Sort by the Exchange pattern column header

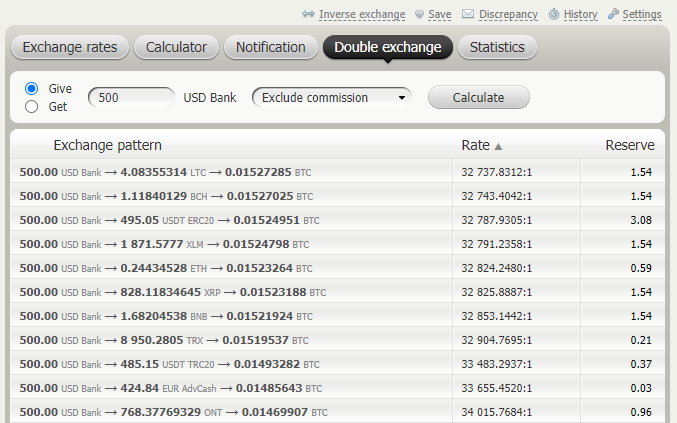click(x=108, y=145)
